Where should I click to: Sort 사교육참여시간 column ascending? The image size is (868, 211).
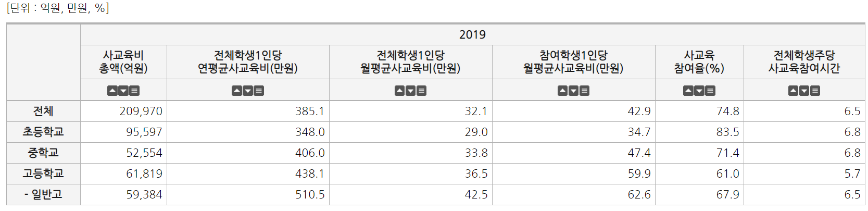(x=793, y=91)
